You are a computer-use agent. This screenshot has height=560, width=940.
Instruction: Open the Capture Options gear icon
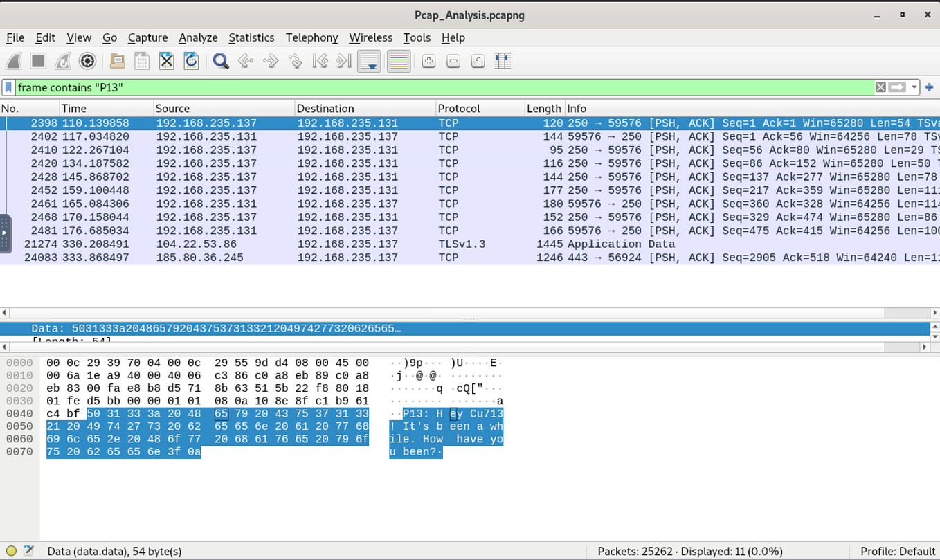tap(87, 61)
